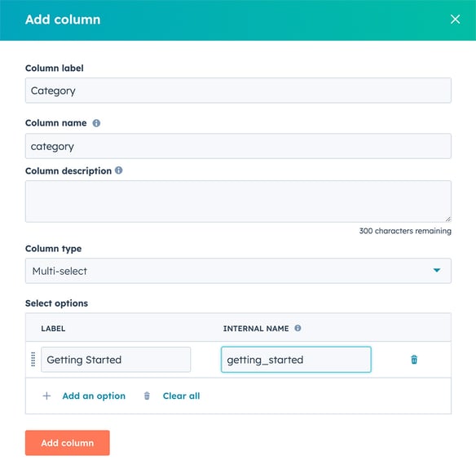
Task: Delete the Getting Started option row
Action: tap(414, 360)
